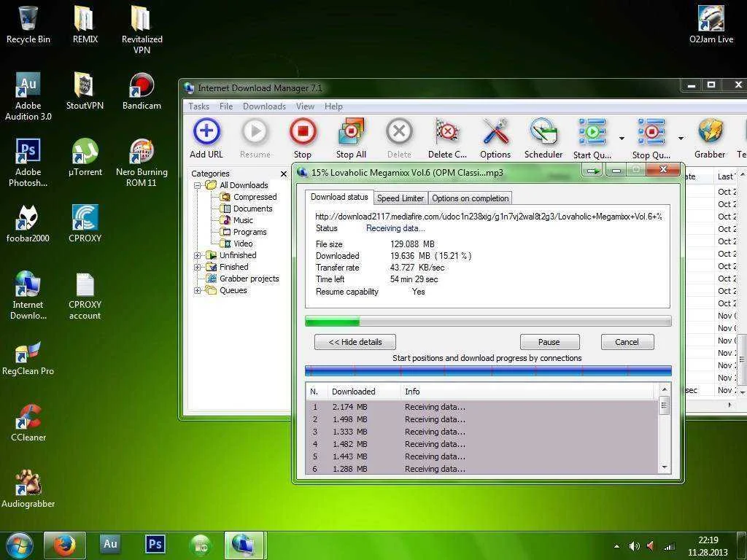Select the Adobe Audition 3.0 desktop icon
The height and width of the screenshot is (560, 747).
pos(28,96)
